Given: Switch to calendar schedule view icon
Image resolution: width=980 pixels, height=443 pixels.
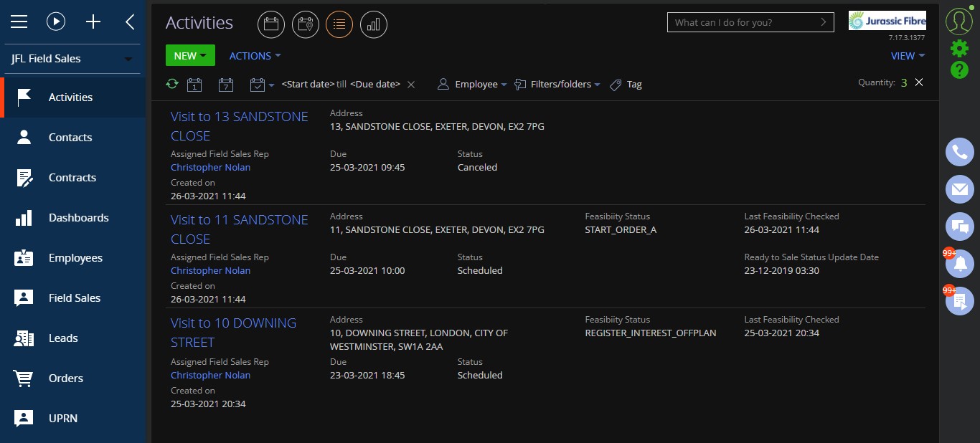Looking at the screenshot, I should (271, 24).
